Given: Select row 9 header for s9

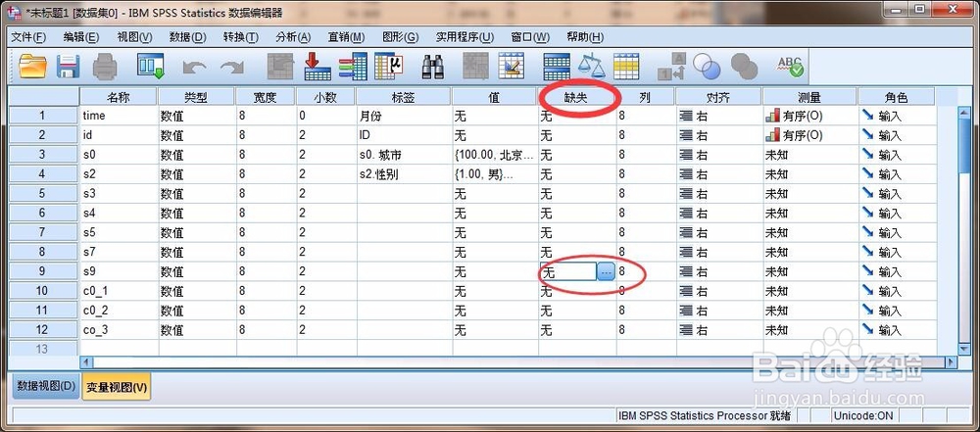Looking at the screenshot, I should click(x=42, y=272).
